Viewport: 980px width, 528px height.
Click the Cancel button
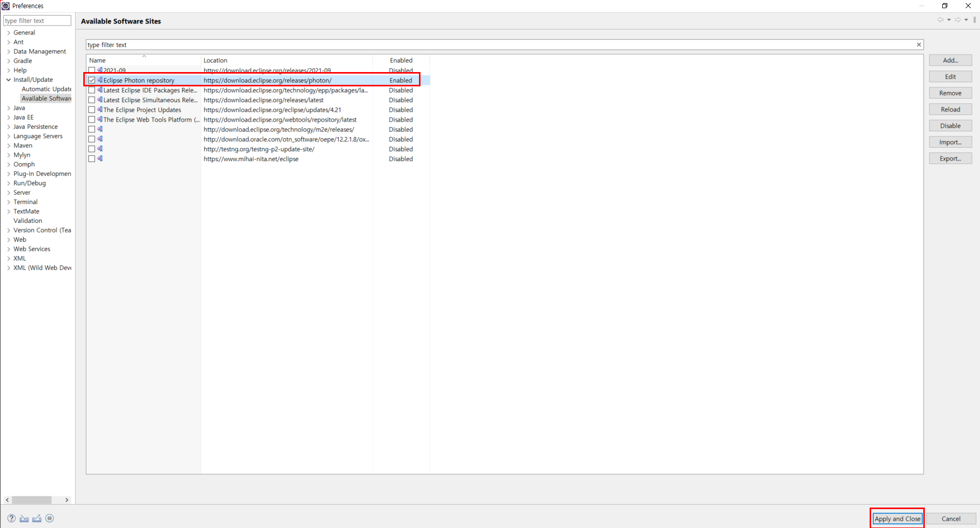pyautogui.click(x=951, y=518)
